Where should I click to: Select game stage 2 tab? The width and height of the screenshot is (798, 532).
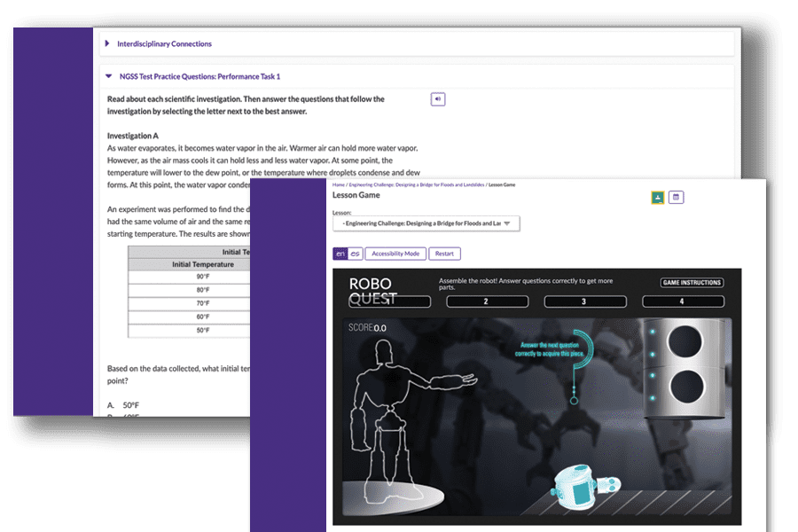pos(487,301)
